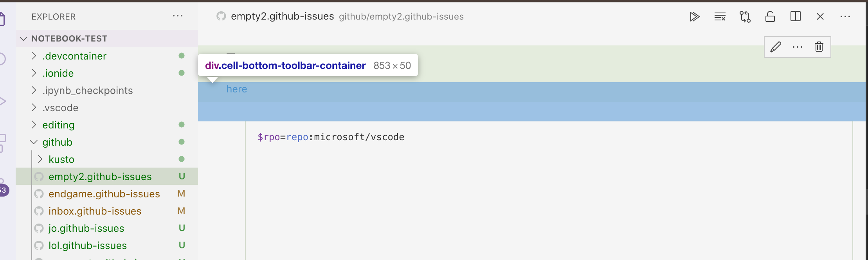Toggle visibility of the .devcontainer folder contents
This screenshot has width=868, height=260.
point(34,56)
